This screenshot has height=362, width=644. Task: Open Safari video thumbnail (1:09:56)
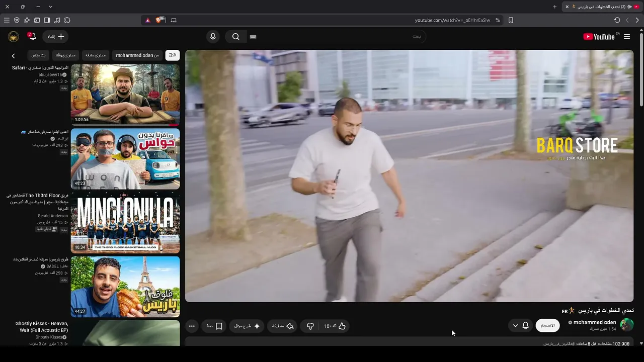125,95
